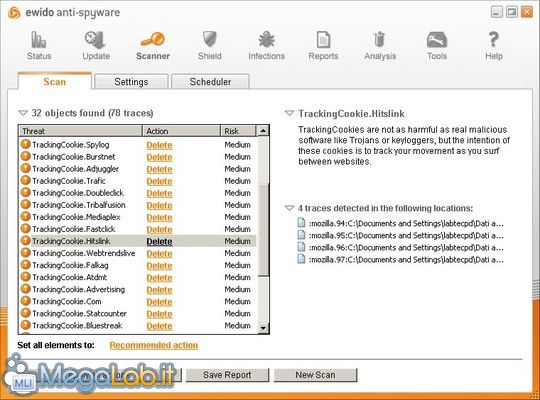
Task: Start a New Scan
Action: click(315, 375)
